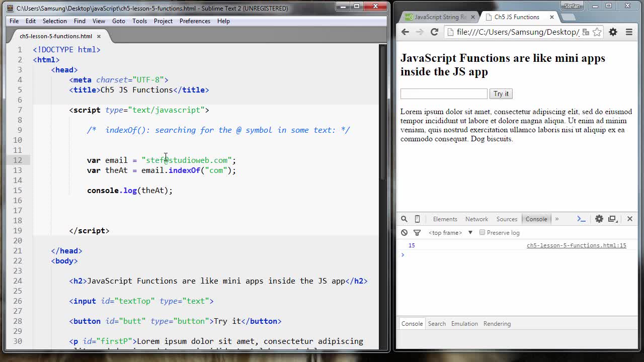
Task: Click the "com" string on line 13
Action: coord(216,170)
